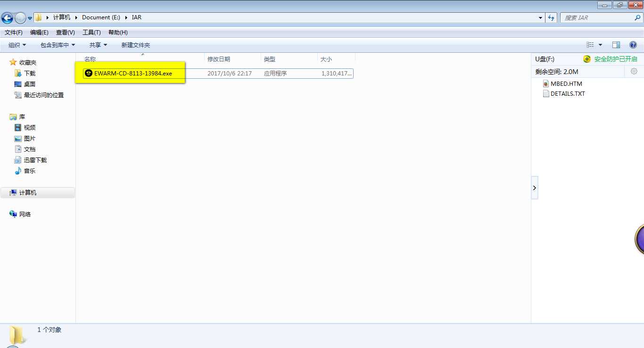Screen dimensions: 644x348
Task: Select 网络 in navigation pane
Action: [x=25, y=214]
